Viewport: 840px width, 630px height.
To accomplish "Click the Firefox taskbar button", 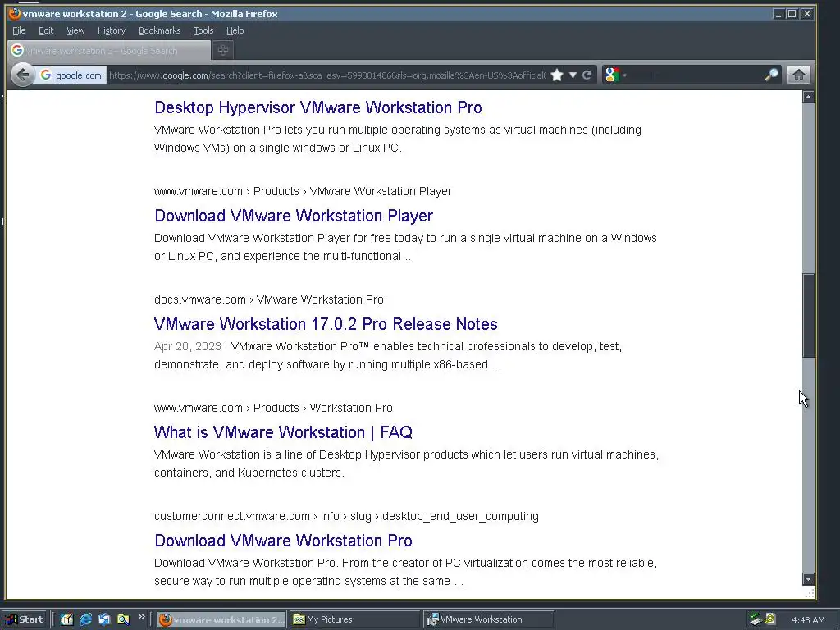I will [221, 619].
